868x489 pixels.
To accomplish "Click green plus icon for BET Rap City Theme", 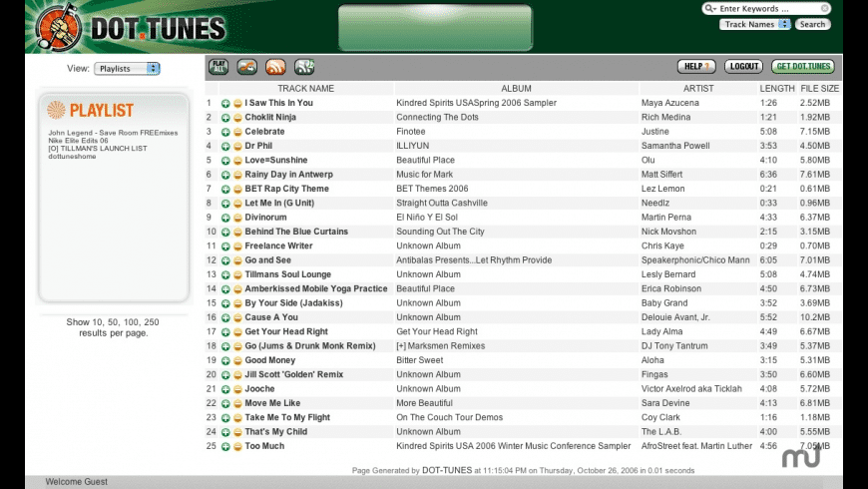I will (x=225, y=190).
